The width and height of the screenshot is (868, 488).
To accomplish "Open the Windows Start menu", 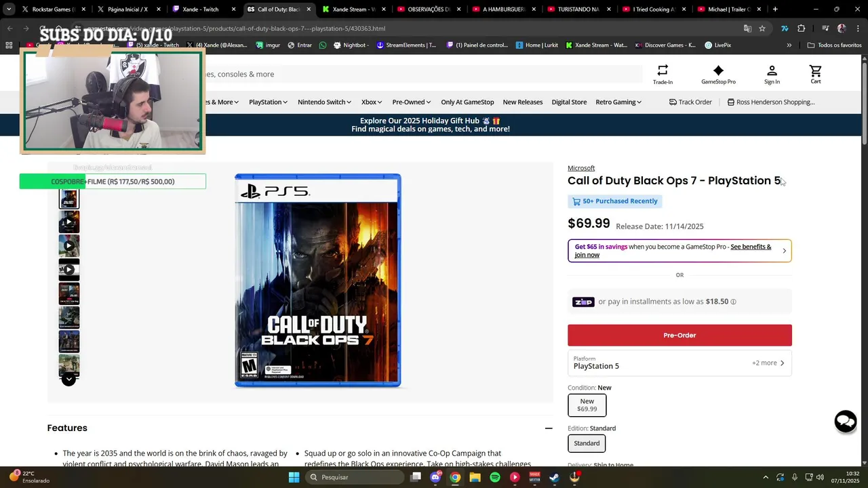I will coord(294,477).
